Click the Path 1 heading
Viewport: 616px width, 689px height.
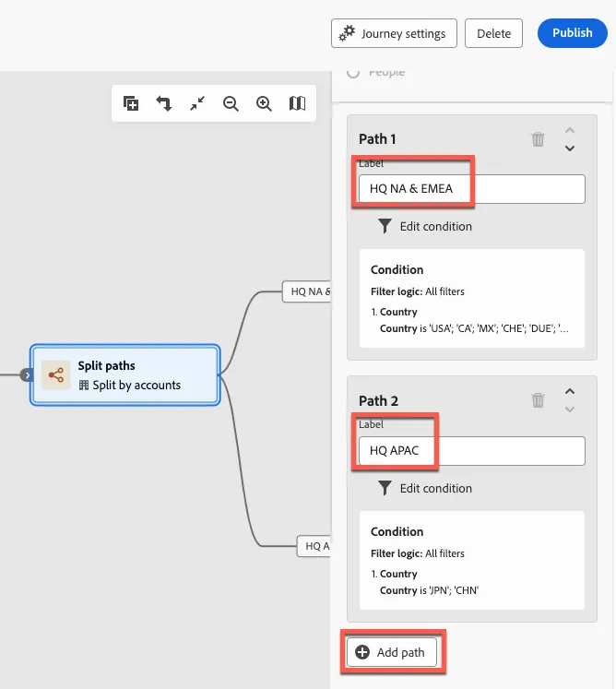[377, 139]
